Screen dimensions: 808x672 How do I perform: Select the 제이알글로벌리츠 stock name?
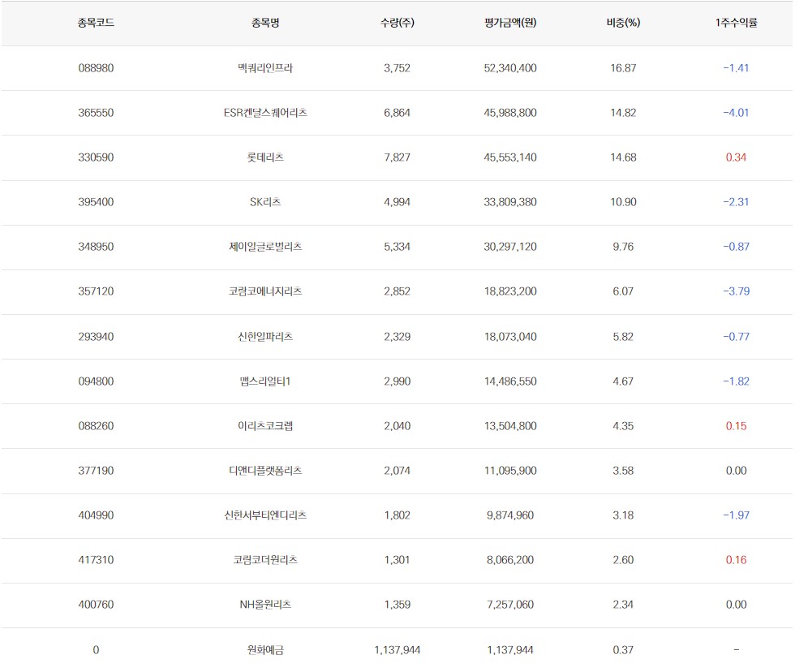pos(265,247)
